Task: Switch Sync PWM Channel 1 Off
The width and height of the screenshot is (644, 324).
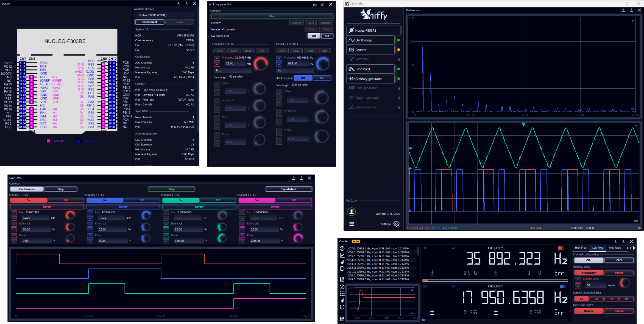Action: click(66, 200)
